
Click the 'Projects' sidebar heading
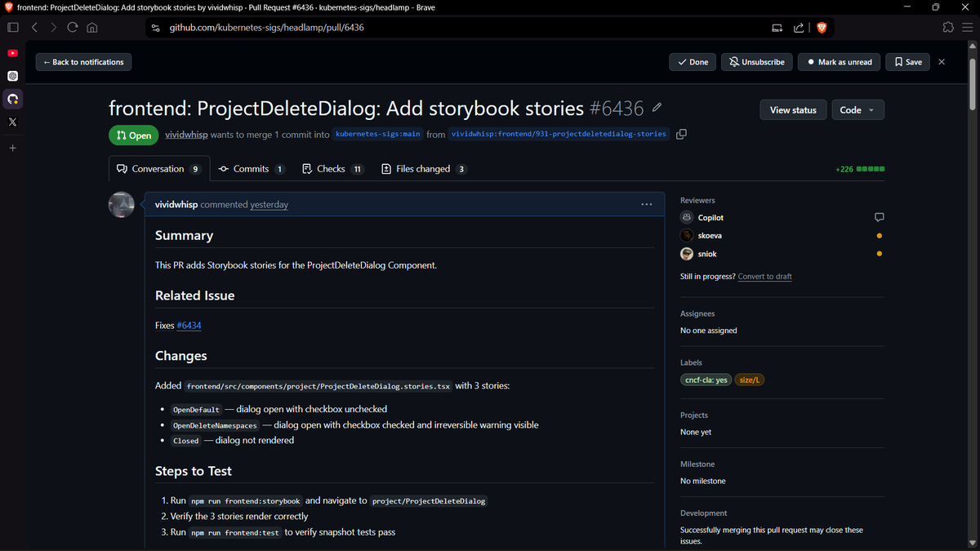coord(694,415)
